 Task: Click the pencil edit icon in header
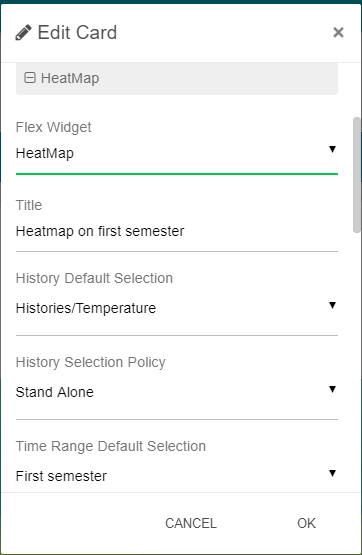23,33
